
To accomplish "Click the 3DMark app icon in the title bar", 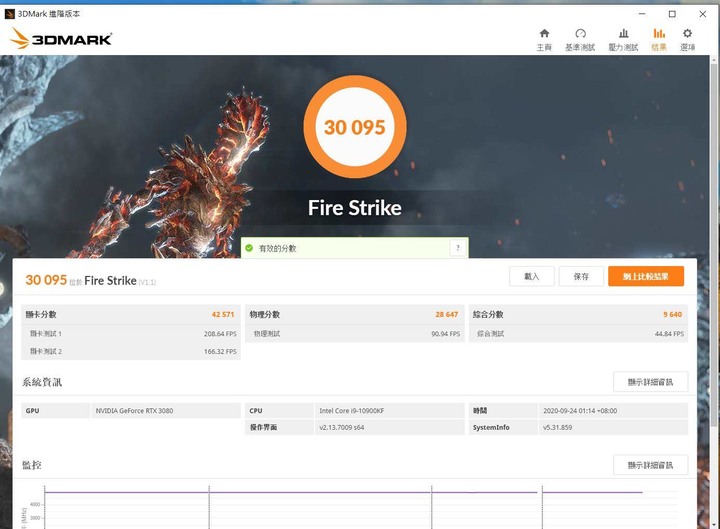I will point(9,14).
